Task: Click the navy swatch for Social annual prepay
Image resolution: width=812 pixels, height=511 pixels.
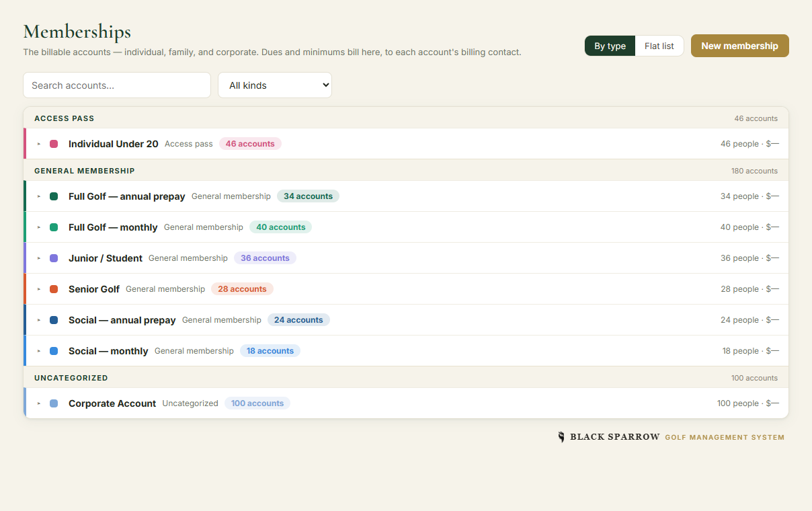Action: (54, 320)
